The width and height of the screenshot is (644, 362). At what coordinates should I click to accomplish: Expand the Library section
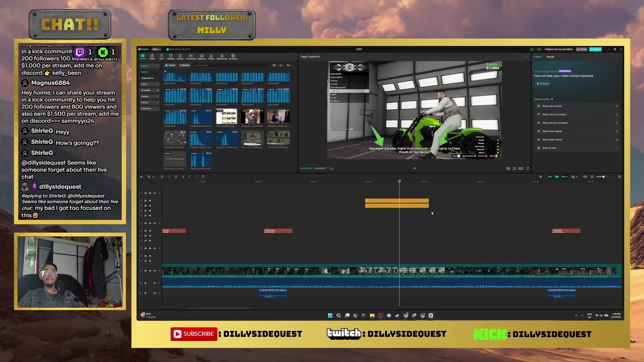(149, 103)
